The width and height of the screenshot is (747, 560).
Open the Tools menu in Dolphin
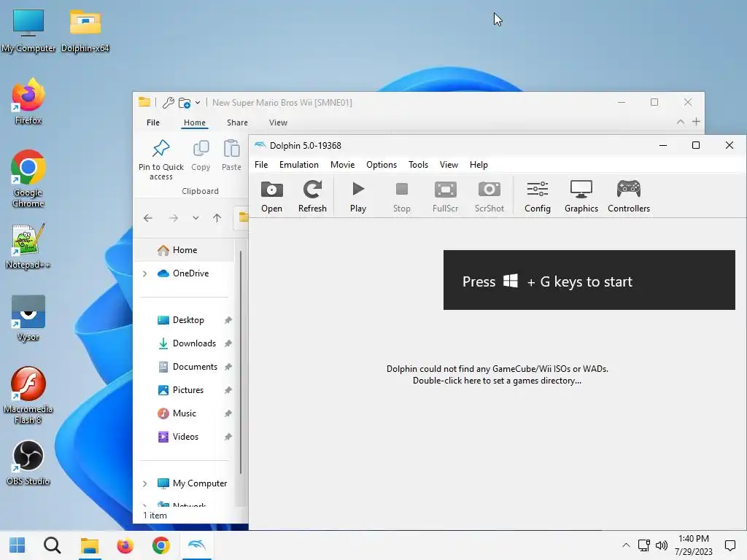coord(418,165)
